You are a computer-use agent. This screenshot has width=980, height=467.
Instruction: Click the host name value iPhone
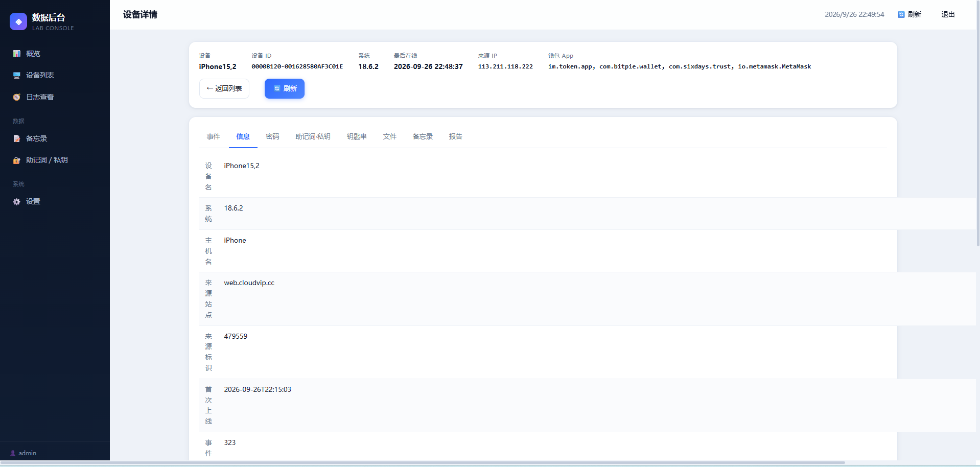(235, 240)
